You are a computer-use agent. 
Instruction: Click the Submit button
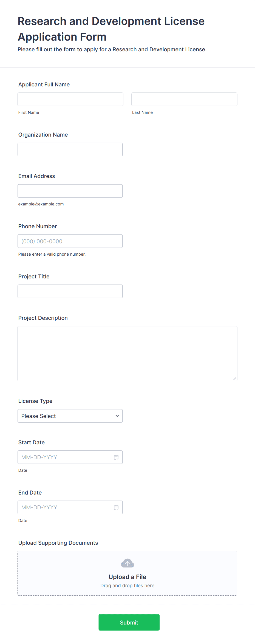point(129,622)
